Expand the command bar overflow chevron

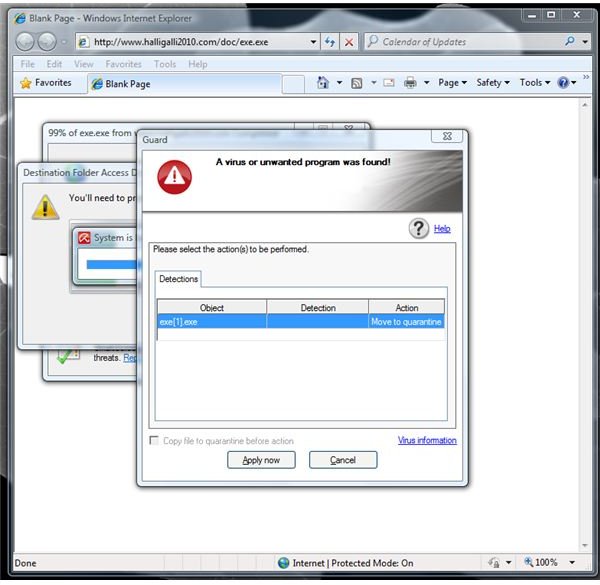coord(586,77)
